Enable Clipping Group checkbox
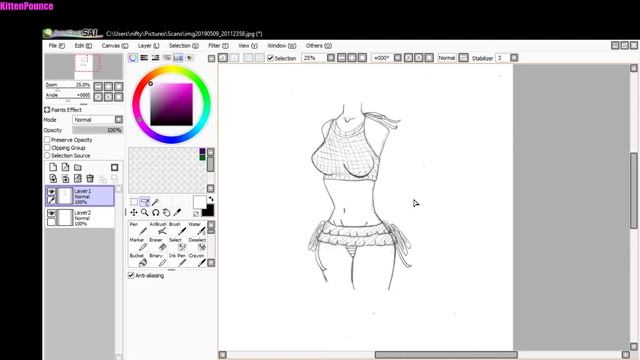The height and width of the screenshot is (360, 640). coord(47,148)
